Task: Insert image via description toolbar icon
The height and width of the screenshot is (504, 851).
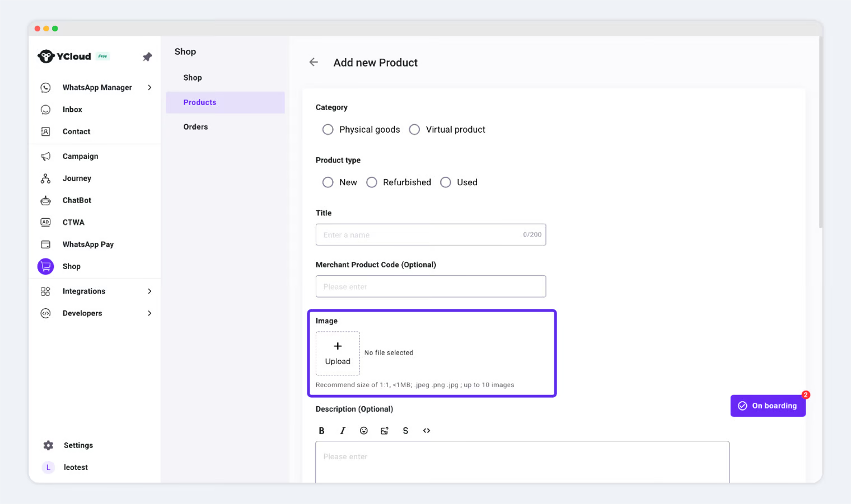Action: [385, 431]
